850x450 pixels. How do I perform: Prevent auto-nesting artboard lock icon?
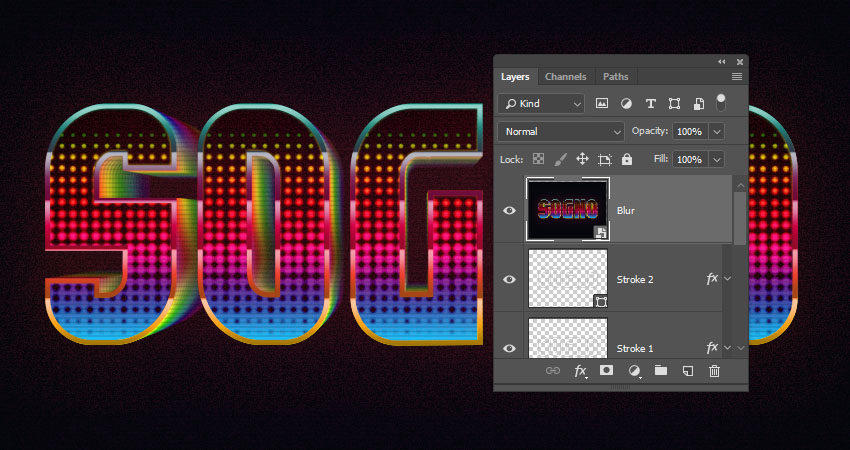click(604, 159)
